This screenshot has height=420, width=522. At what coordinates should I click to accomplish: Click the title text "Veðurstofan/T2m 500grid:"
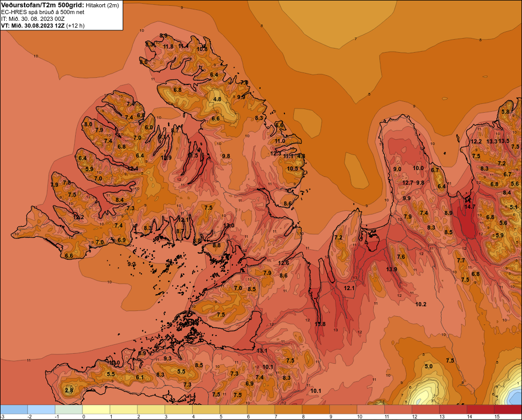pos(43,5)
